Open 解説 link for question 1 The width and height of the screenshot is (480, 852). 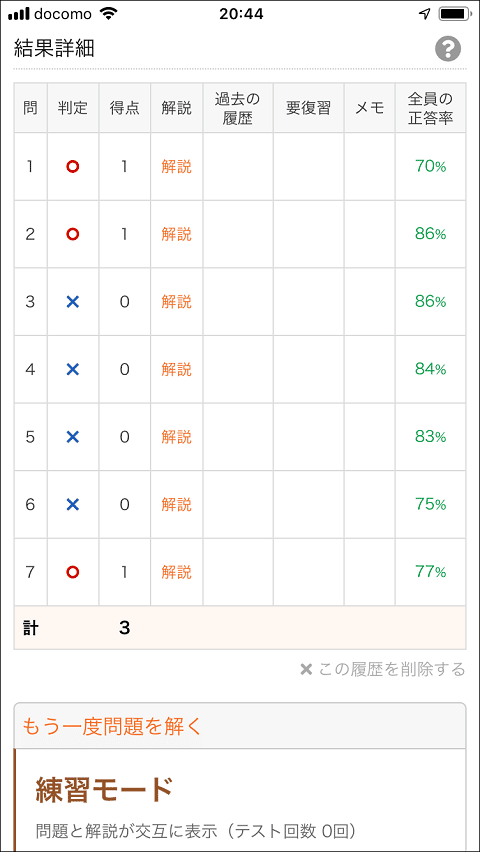point(177,167)
